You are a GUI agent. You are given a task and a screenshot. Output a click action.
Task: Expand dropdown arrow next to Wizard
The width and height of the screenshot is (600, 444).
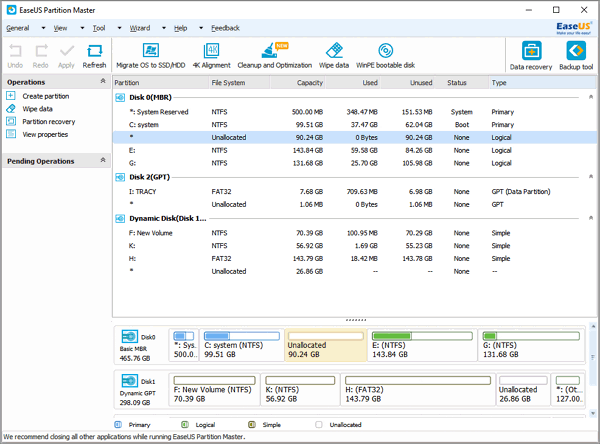(x=164, y=28)
